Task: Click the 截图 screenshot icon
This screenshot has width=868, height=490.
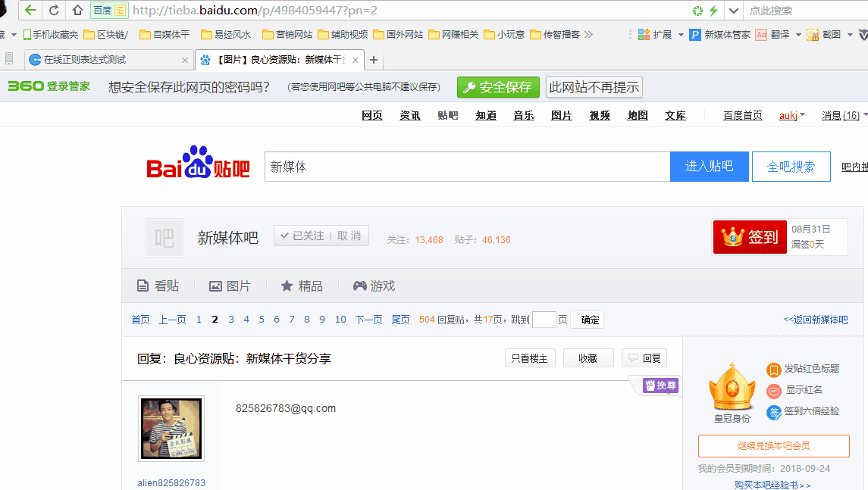Action: tap(813, 35)
